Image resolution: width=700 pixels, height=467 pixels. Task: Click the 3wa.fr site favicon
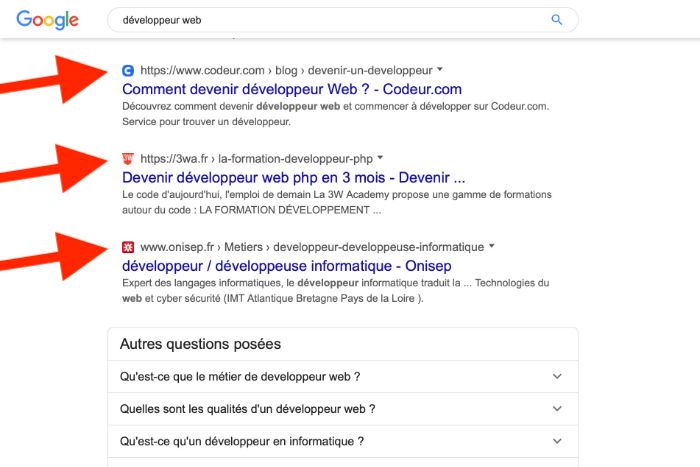click(x=127, y=158)
